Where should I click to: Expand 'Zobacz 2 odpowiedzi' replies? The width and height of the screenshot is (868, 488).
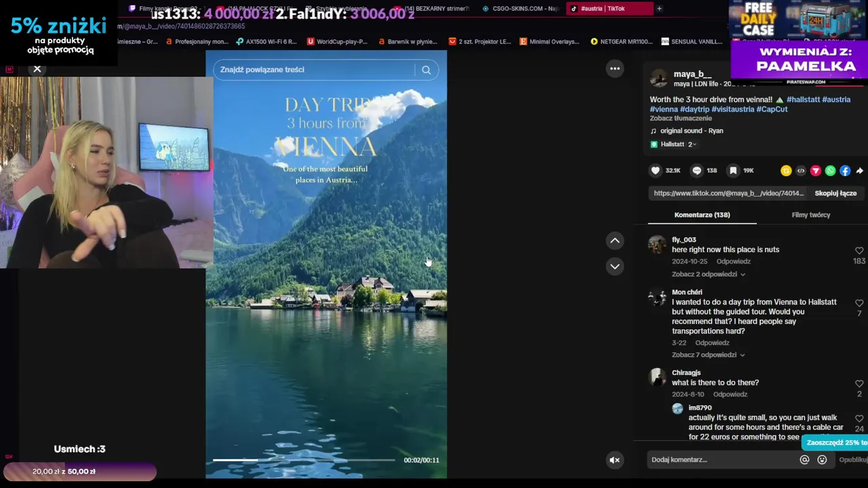709,274
